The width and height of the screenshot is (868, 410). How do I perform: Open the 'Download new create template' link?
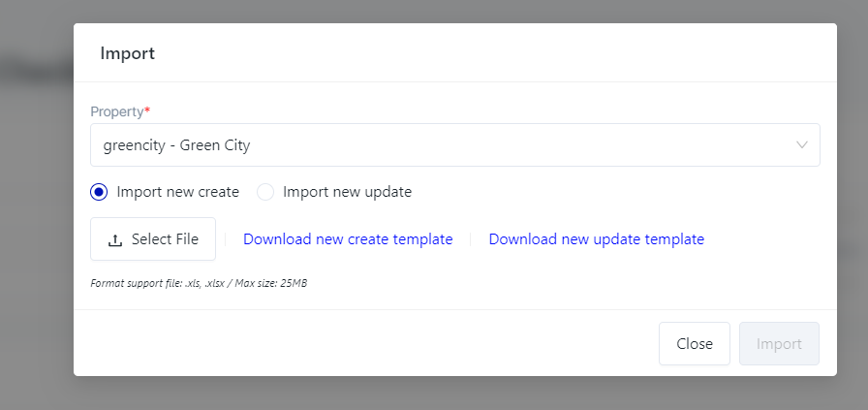348,239
